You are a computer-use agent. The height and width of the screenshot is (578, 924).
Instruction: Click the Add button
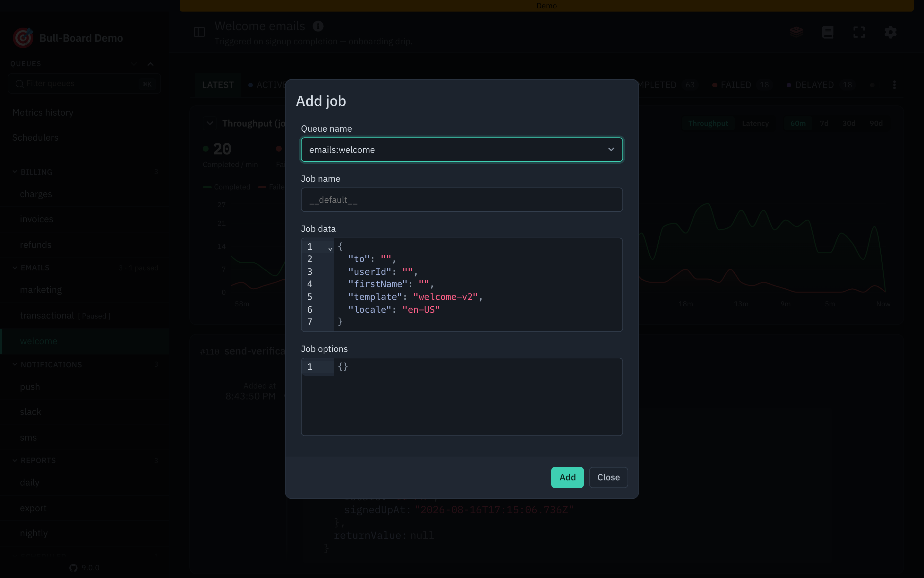567,477
